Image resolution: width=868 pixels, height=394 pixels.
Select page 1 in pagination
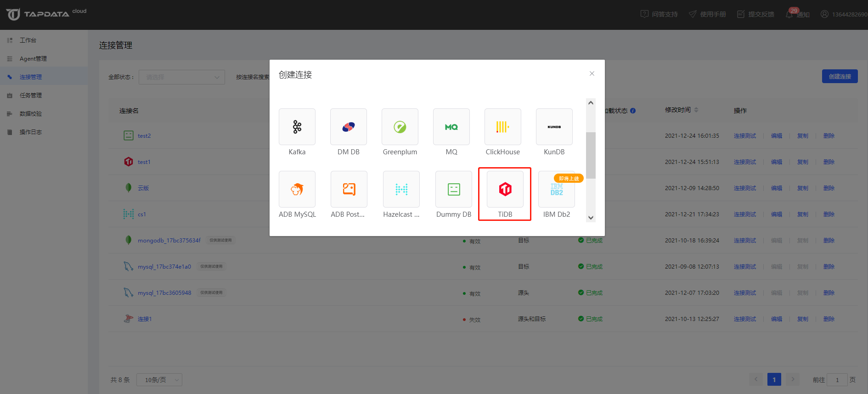(774, 380)
